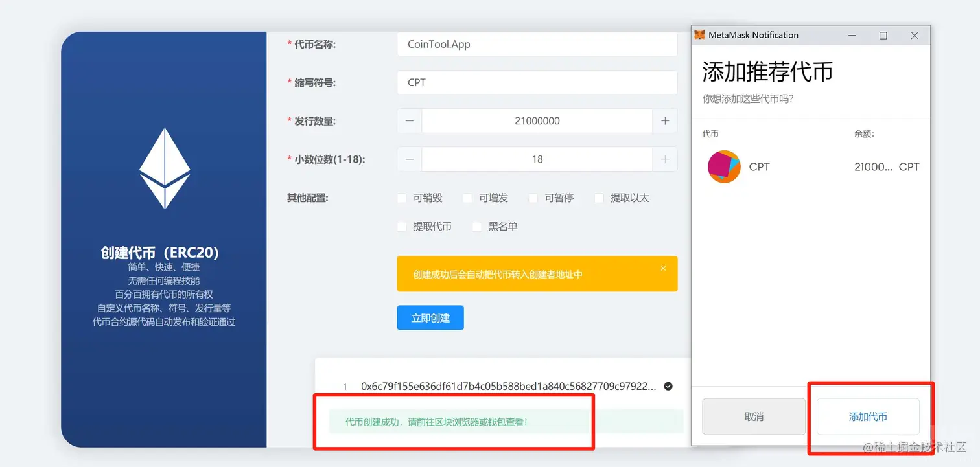Click the 立即创建 button
The height and width of the screenshot is (467, 980).
(x=430, y=318)
